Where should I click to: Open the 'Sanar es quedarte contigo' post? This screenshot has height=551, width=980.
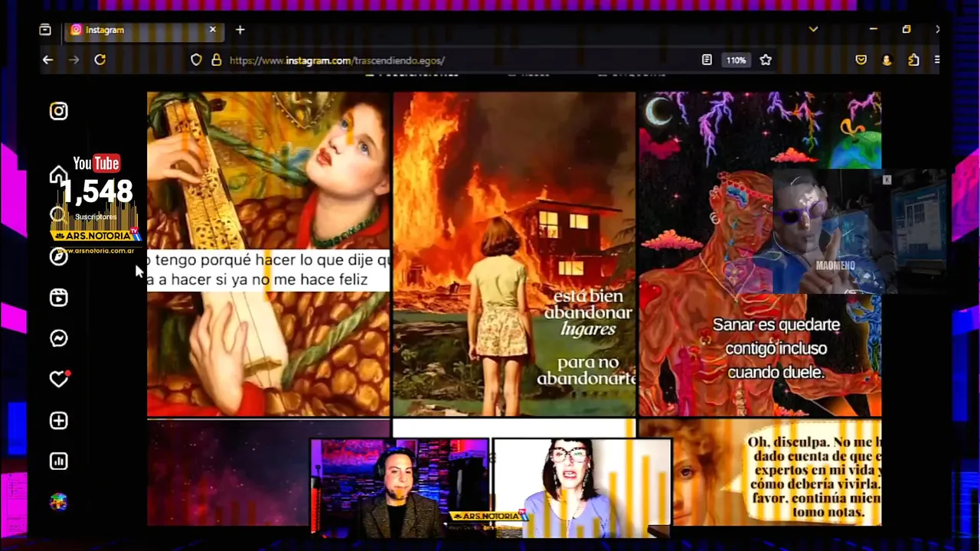[x=759, y=254]
